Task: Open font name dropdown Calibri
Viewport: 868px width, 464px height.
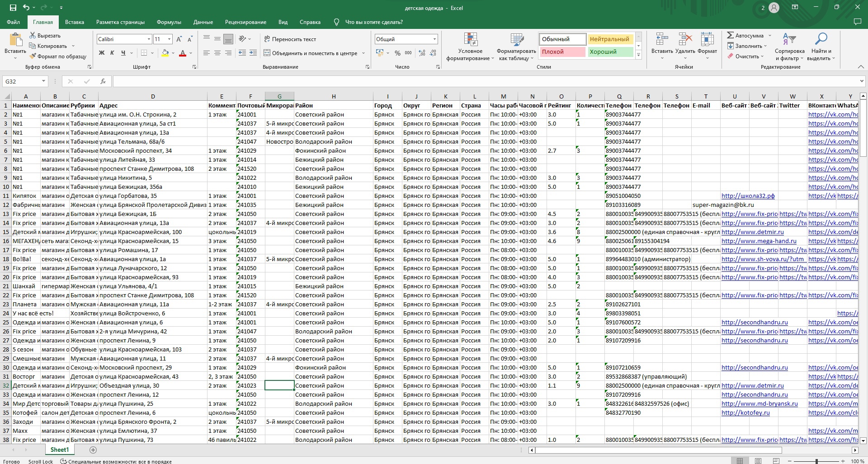Action: (x=149, y=39)
